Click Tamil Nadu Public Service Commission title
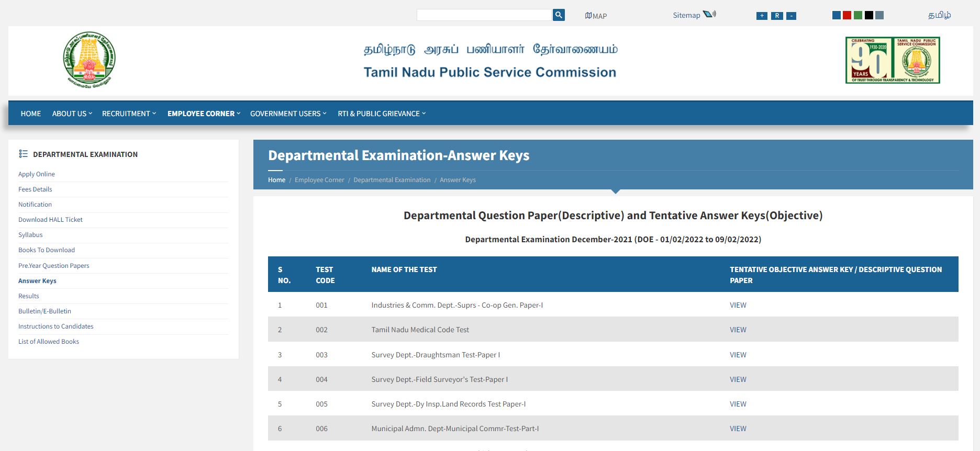Screen dimensions: 980x451 [490, 72]
